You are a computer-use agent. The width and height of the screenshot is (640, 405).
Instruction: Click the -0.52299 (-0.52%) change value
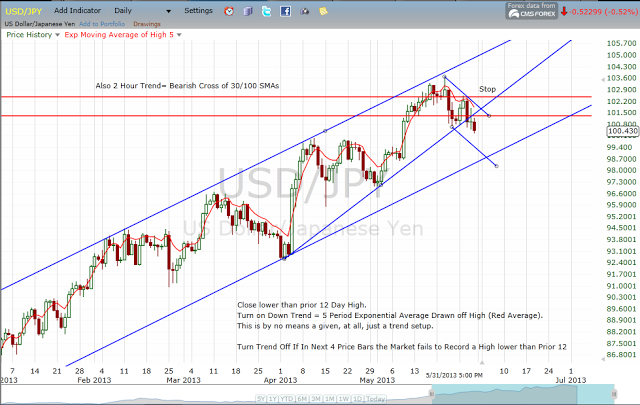pos(603,12)
